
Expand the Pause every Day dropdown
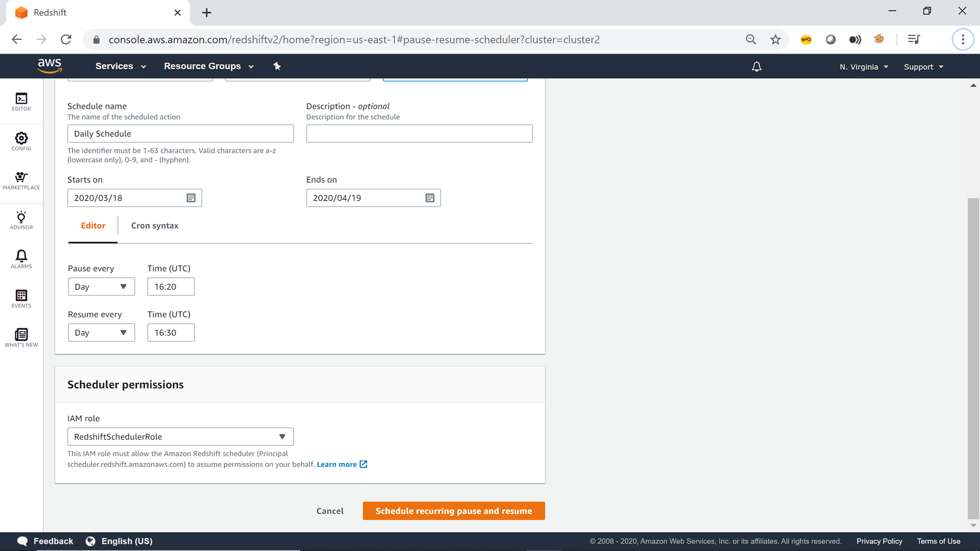pos(101,287)
